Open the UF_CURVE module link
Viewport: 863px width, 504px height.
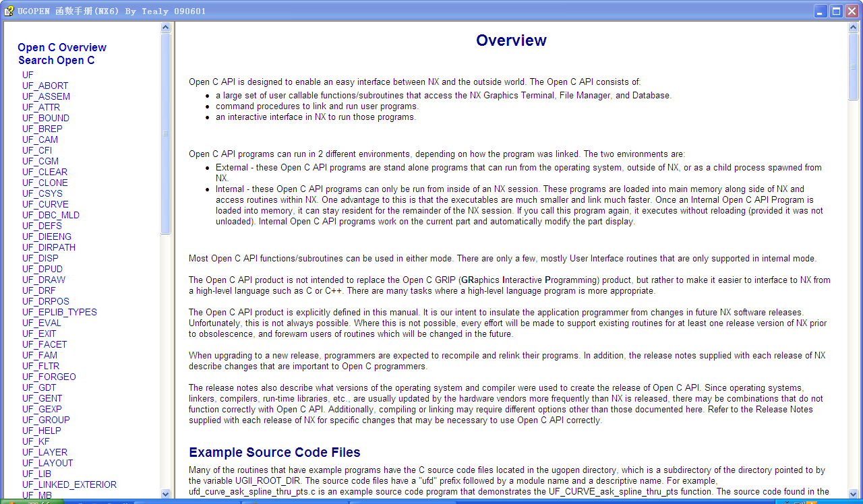(x=45, y=204)
